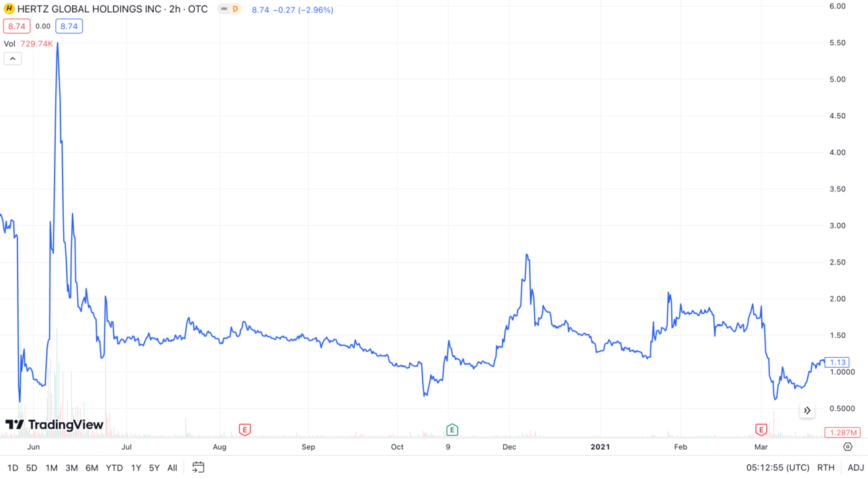
Task: Select the 1D time range
Action: coord(13,468)
